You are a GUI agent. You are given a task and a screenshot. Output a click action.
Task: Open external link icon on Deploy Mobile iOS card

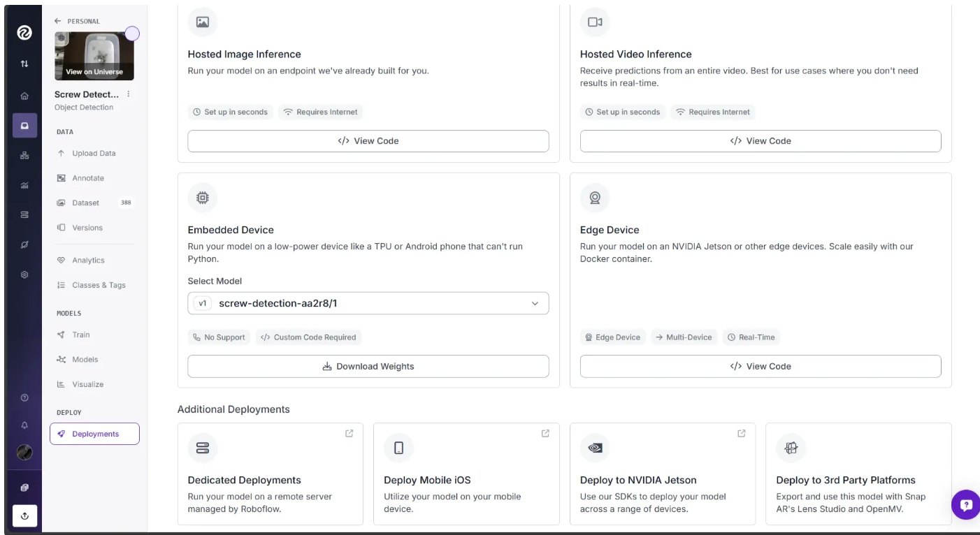[x=545, y=434]
